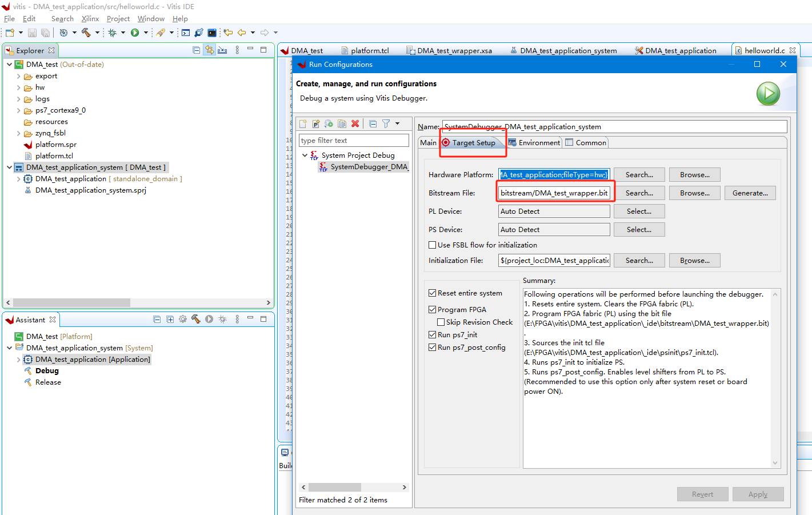
Task: Click the Build hammer icon in the main toolbar
Action: tap(86, 33)
